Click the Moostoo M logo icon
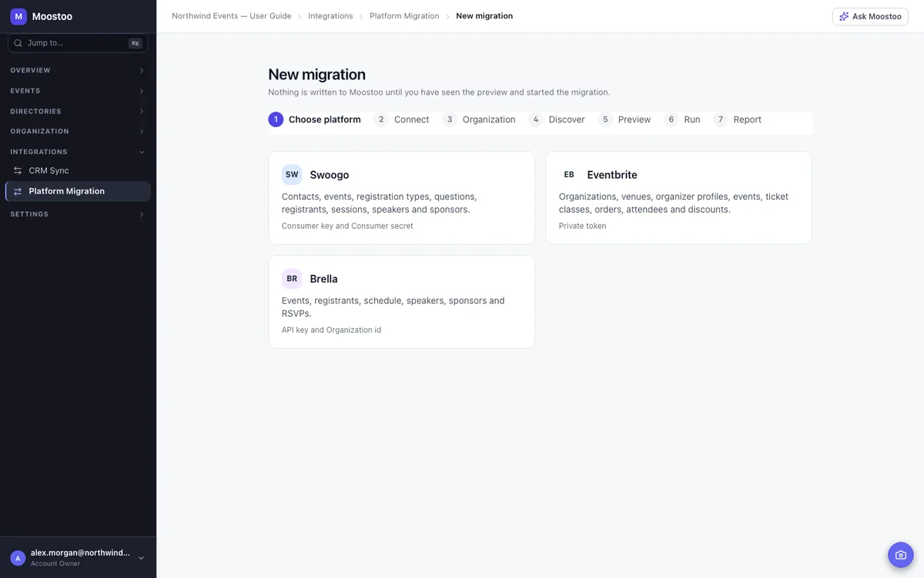The height and width of the screenshot is (578, 924). click(x=18, y=16)
